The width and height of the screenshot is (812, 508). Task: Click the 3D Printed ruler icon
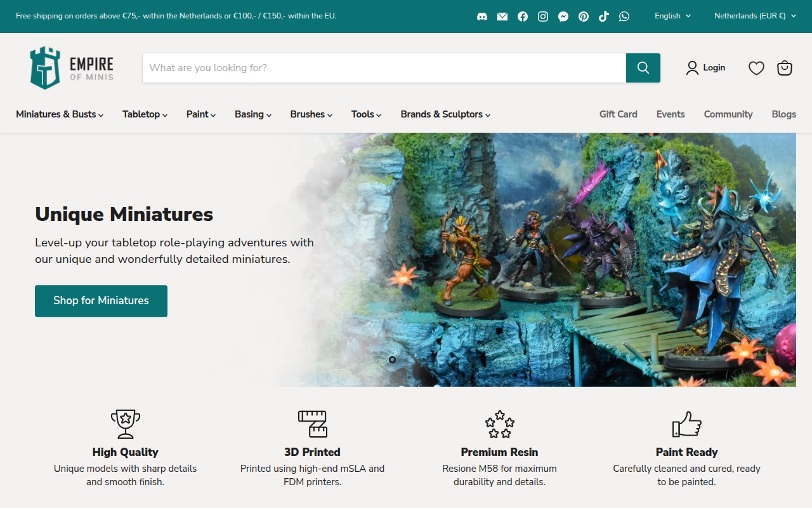[313, 424]
